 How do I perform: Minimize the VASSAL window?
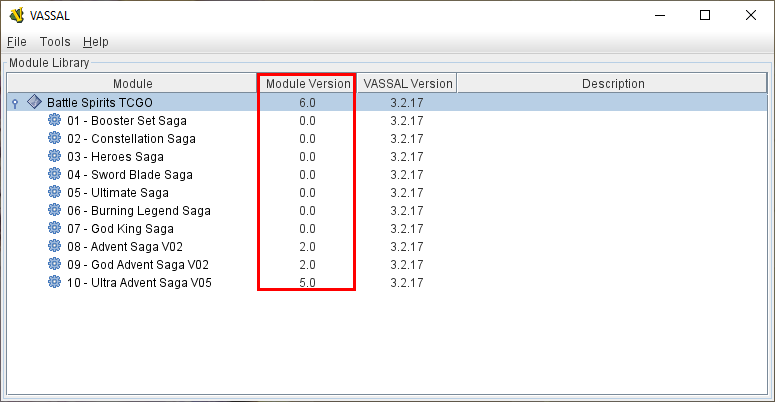click(660, 15)
